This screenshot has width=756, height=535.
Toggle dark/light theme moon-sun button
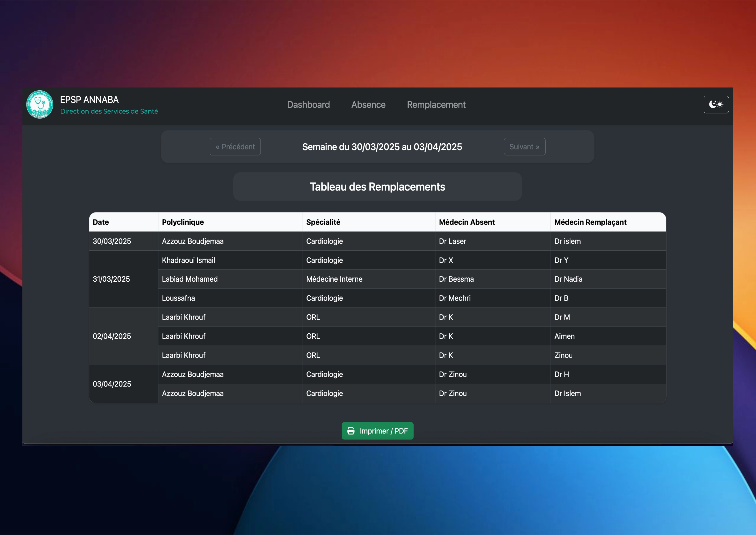coord(716,105)
